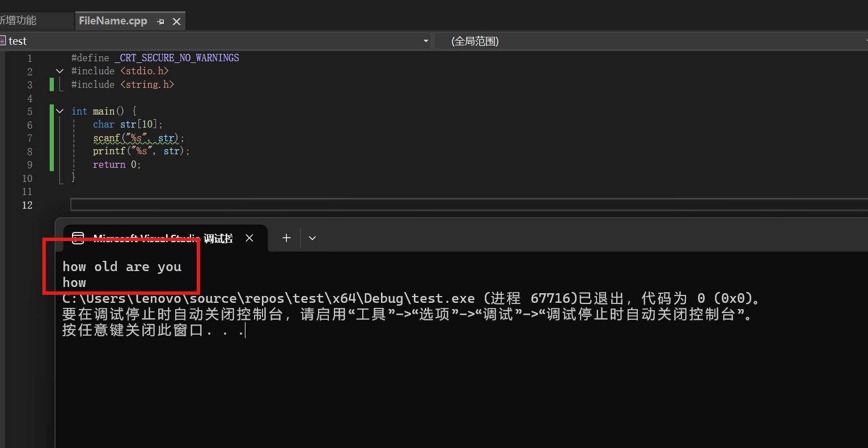The height and width of the screenshot is (448, 868).
Task: Open the test project dropdown arrow
Action: click(426, 41)
